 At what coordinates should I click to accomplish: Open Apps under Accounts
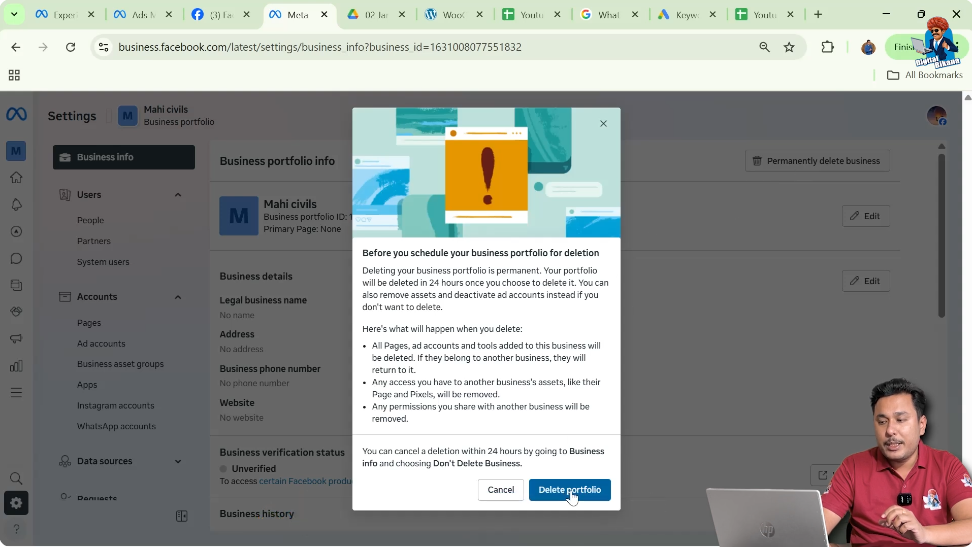(87, 384)
